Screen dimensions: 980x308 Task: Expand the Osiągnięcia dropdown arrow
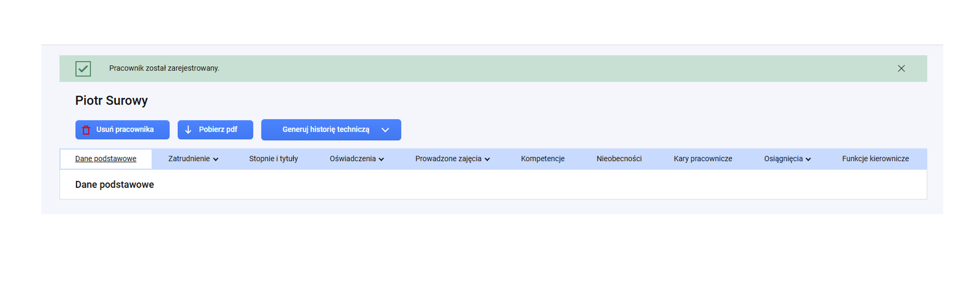808,159
